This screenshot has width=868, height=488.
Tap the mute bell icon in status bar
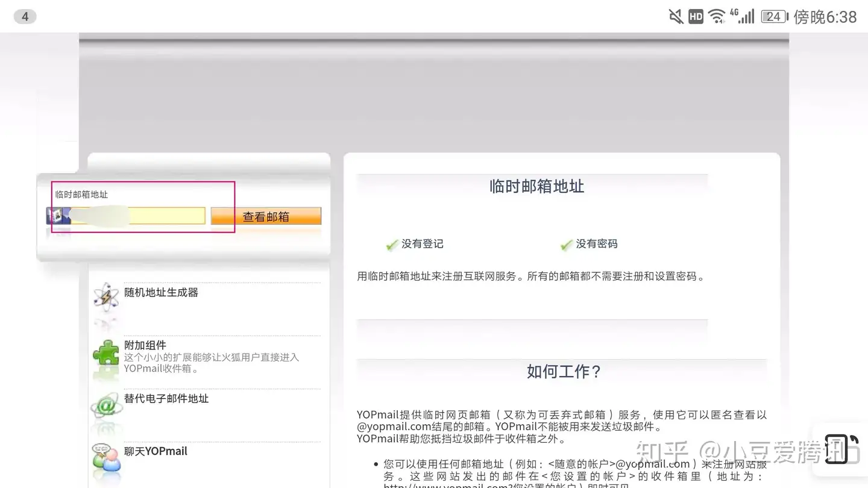coord(676,17)
